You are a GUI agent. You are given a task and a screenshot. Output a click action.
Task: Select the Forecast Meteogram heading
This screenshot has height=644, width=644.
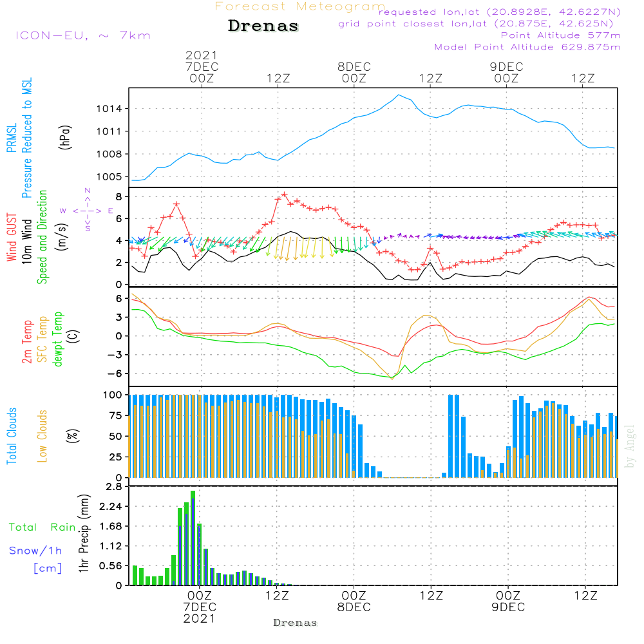pos(300,7)
